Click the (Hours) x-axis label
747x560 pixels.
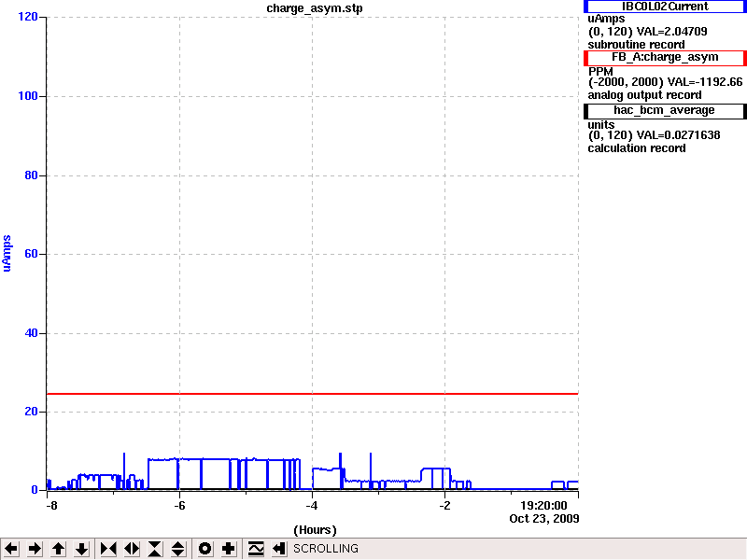point(315,530)
